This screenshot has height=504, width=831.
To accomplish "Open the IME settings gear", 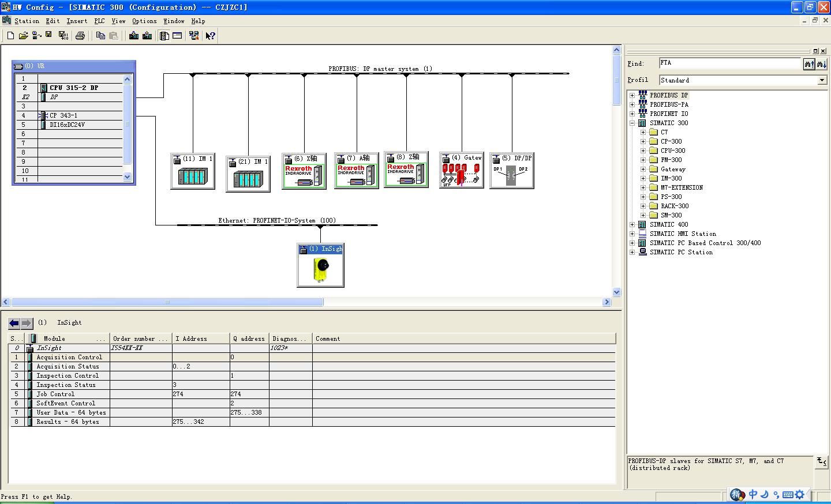I will [x=800, y=494].
